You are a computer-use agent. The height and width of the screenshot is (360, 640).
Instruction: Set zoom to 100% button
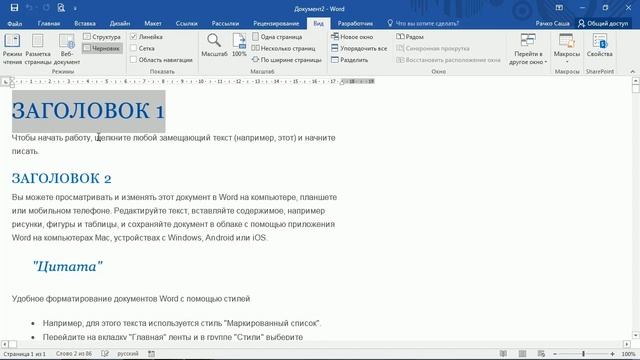239,45
